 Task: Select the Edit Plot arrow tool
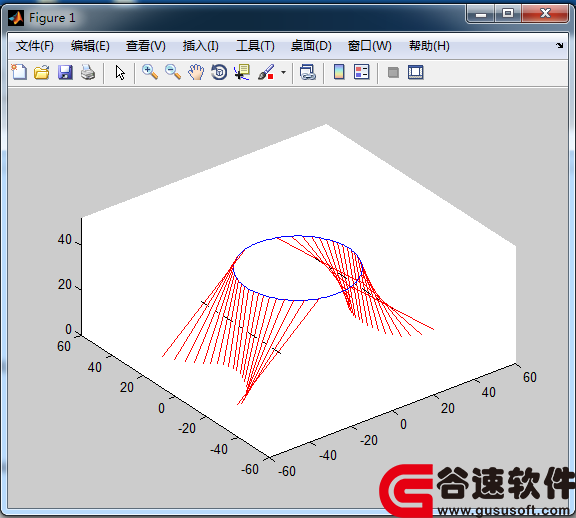[x=120, y=72]
